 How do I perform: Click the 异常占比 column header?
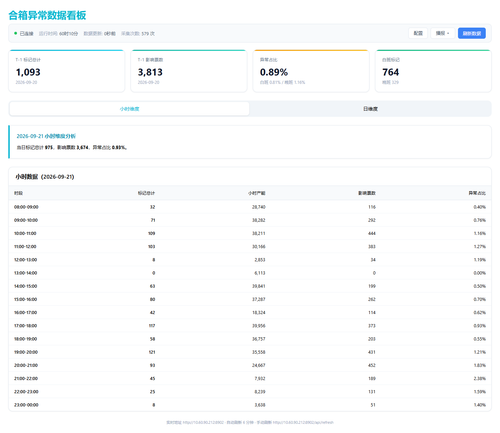click(x=477, y=193)
